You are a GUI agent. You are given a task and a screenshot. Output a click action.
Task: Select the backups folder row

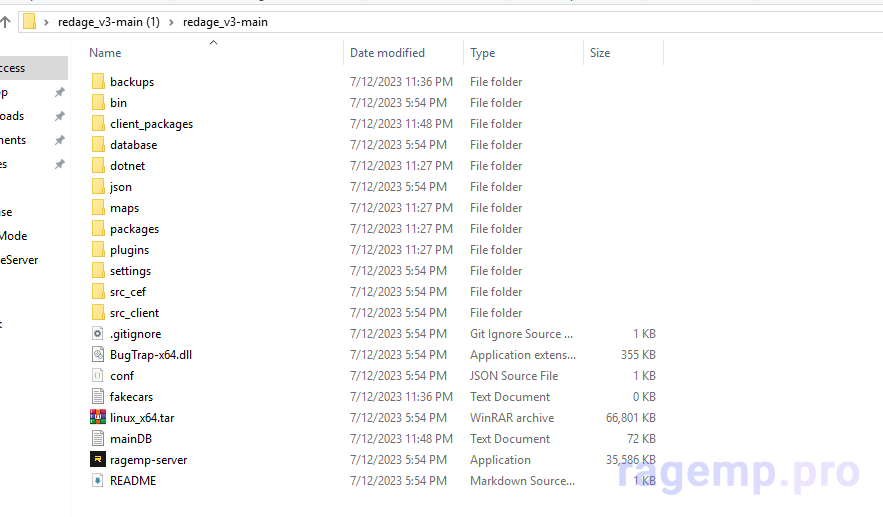coord(132,82)
